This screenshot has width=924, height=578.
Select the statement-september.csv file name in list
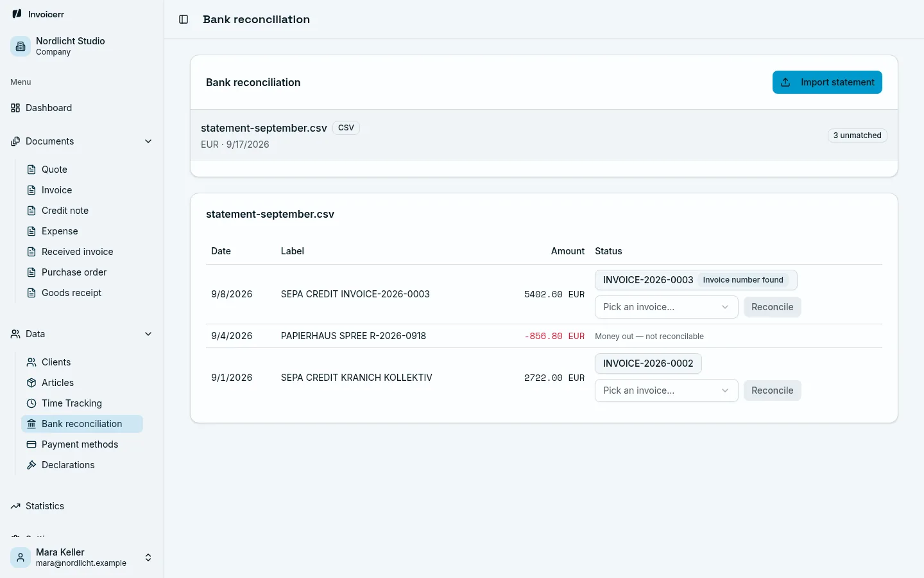264,128
